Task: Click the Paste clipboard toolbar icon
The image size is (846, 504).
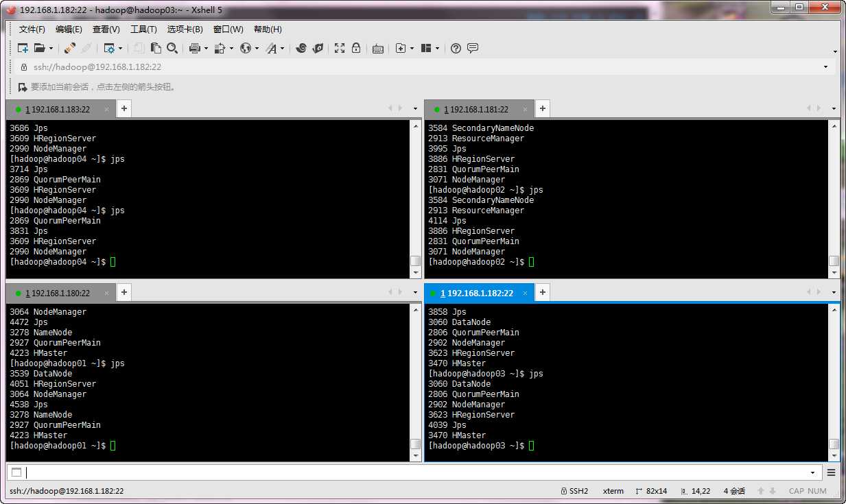Action: click(x=156, y=48)
